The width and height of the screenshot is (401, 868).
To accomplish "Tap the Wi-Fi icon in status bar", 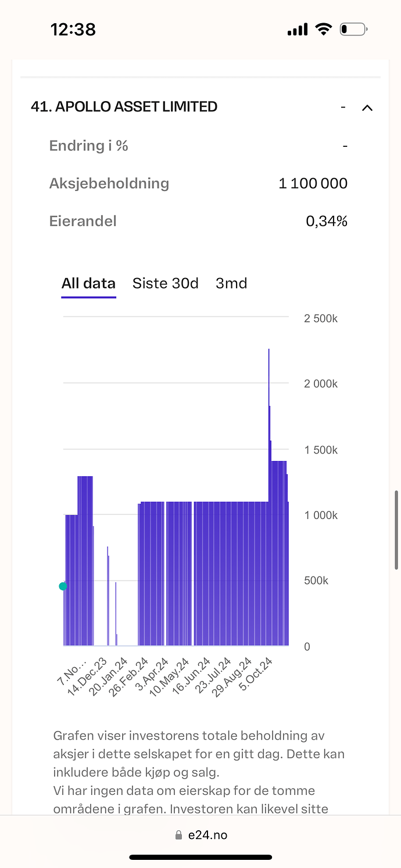I will 323,29.
